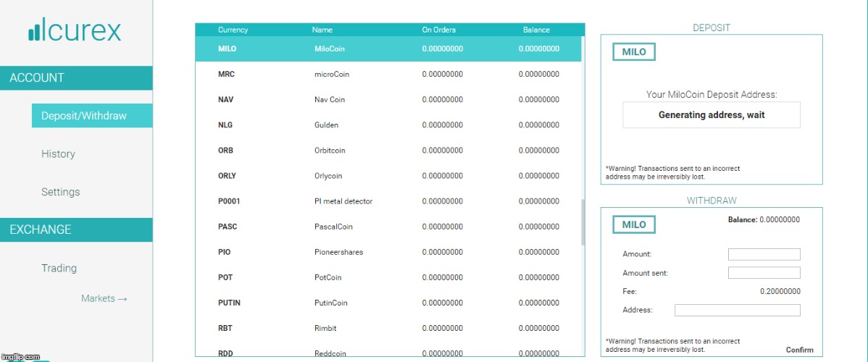Select the MILO currency row

[388, 49]
